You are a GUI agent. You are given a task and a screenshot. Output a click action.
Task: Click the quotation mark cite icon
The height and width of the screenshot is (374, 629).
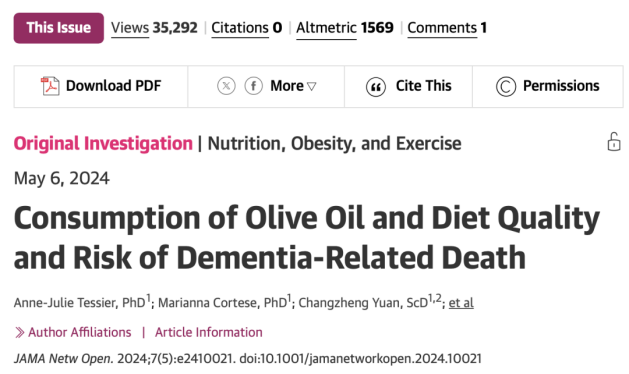[x=376, y=87]
